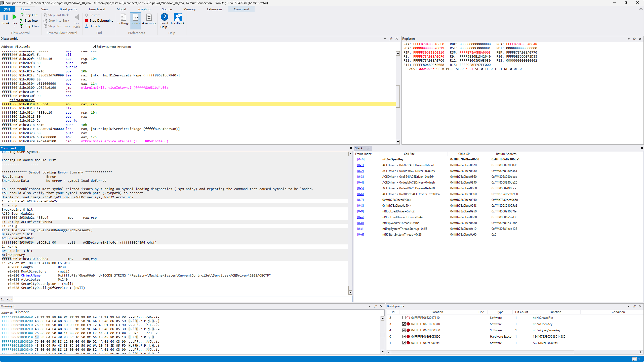Viewport: 644px width, 362px height.
Task: Click the Step Out Back icon
Action: pyautogui.click(x=45, y=15)
